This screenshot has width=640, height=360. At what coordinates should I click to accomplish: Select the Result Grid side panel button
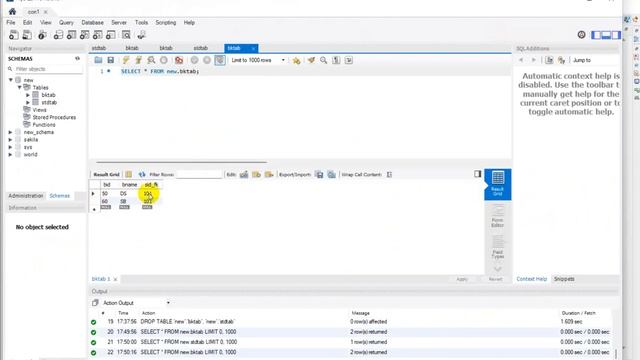[498, 184]
